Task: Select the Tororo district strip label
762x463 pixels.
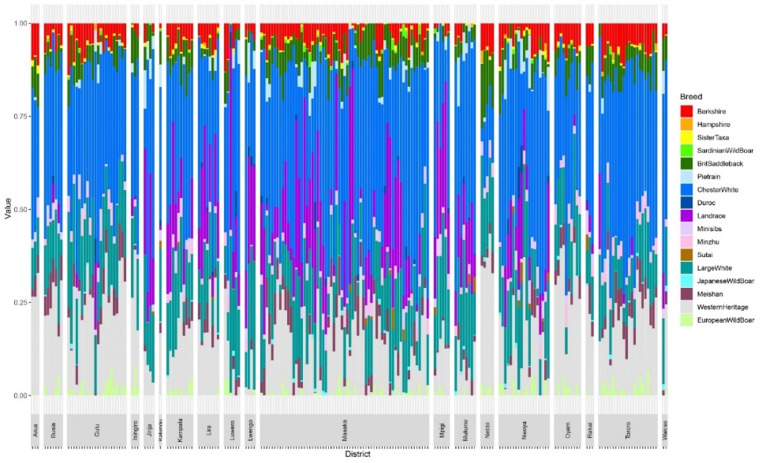Action: click(x=628, y=430)
